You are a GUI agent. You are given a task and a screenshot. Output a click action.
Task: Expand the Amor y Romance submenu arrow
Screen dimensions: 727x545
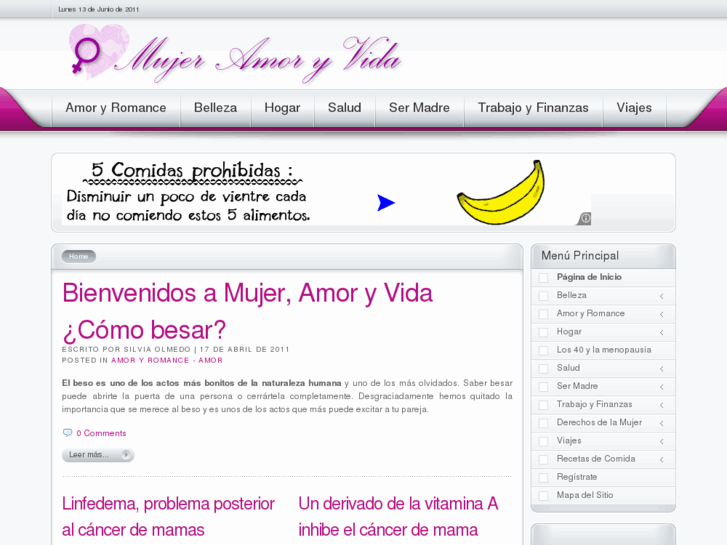662,314
